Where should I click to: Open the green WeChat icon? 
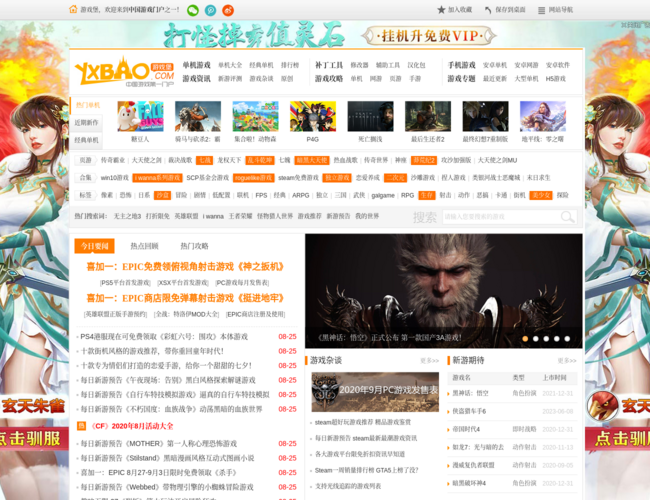point(193,10)
